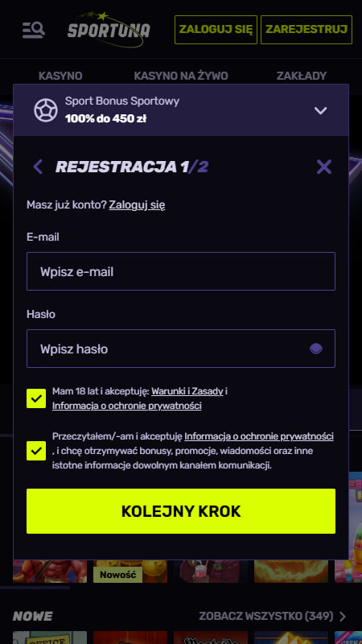362x644 pixels.
Task: Click the Sportuna logo
Action: click(109, 29)
